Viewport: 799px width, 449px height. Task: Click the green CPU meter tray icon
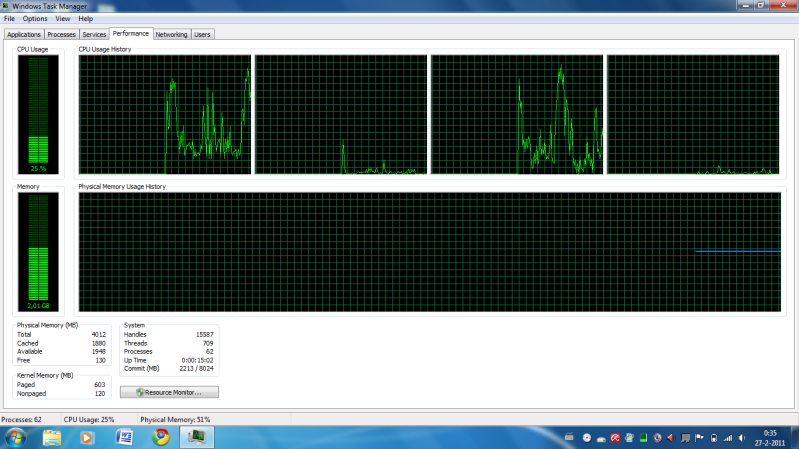(x=644, y=438)
